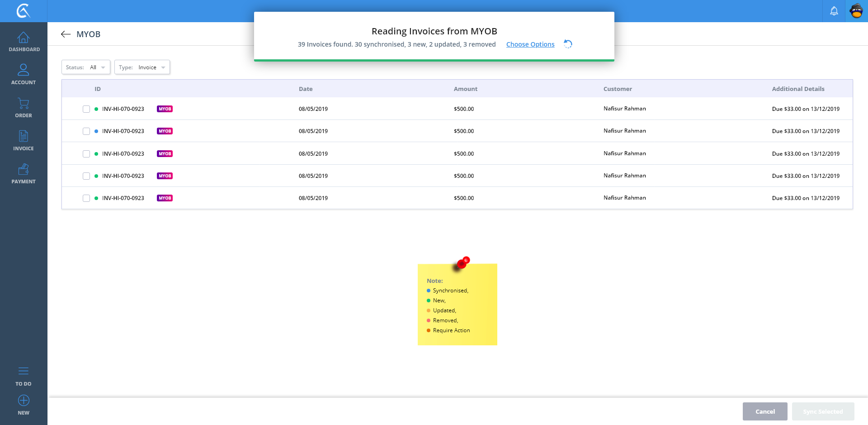868x425 pixels.
Task: Tick the checkbox of the first invoice row
Action: (x=86, y=109)
